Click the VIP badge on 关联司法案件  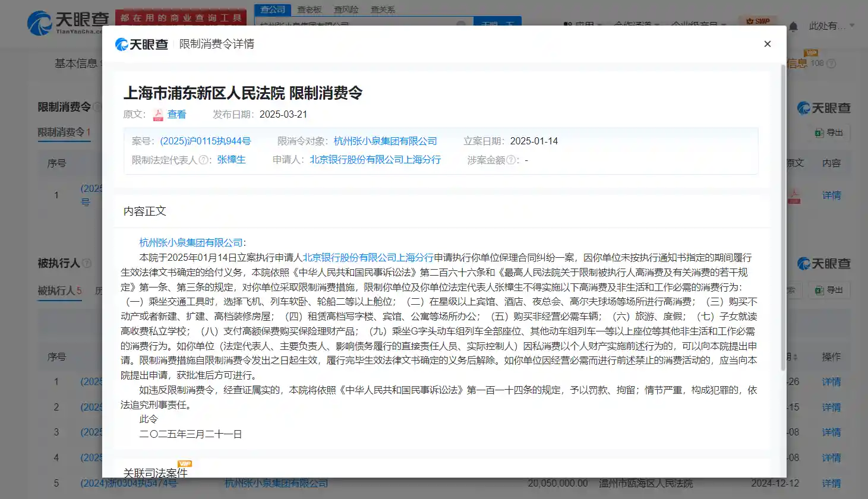(185, 465)
